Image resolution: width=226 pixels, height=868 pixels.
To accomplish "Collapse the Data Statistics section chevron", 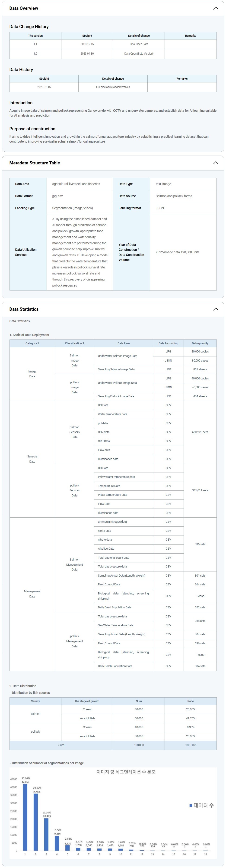I will click(x=216, y=309).
